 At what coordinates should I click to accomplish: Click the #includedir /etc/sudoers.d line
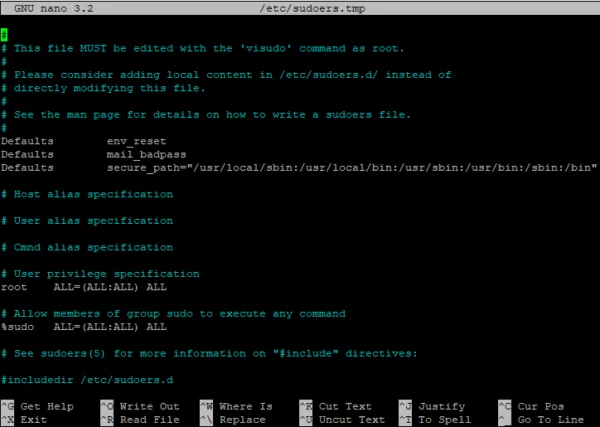[87, 379]
